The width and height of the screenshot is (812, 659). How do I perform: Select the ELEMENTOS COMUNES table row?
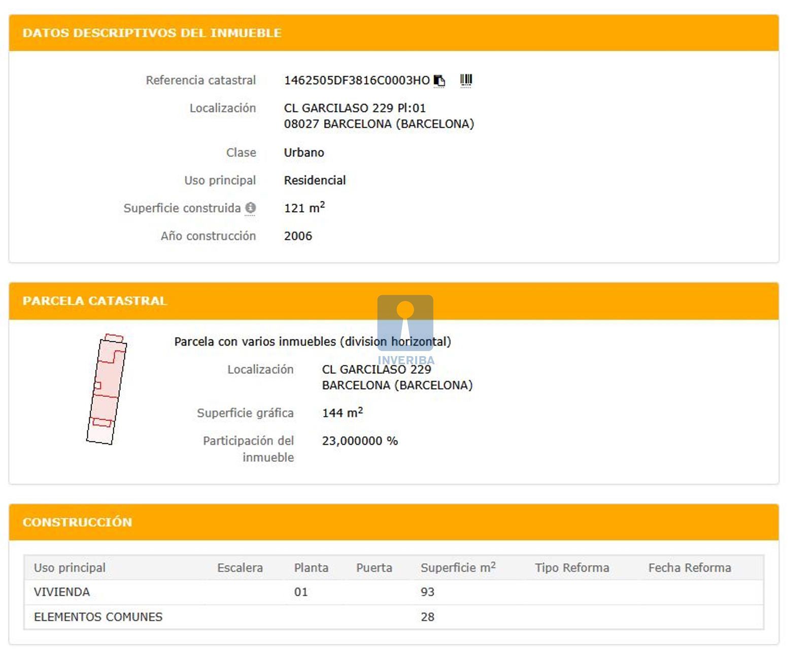98,617
